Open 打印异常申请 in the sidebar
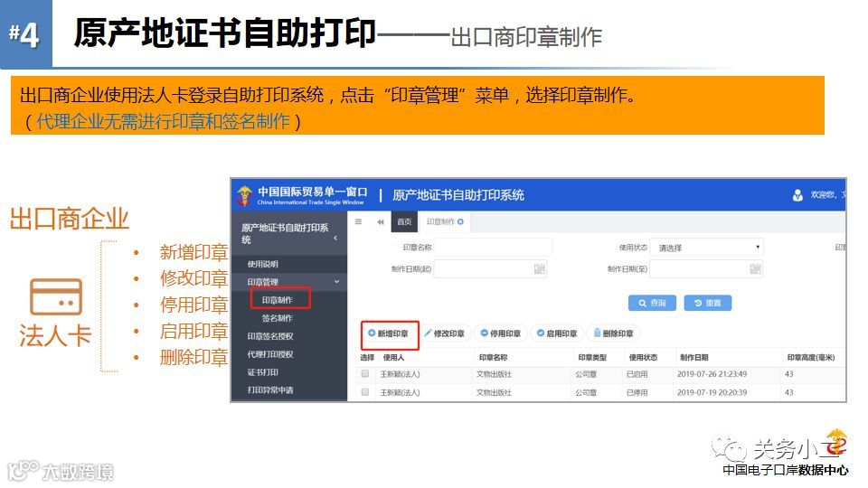 click(270, 389)
